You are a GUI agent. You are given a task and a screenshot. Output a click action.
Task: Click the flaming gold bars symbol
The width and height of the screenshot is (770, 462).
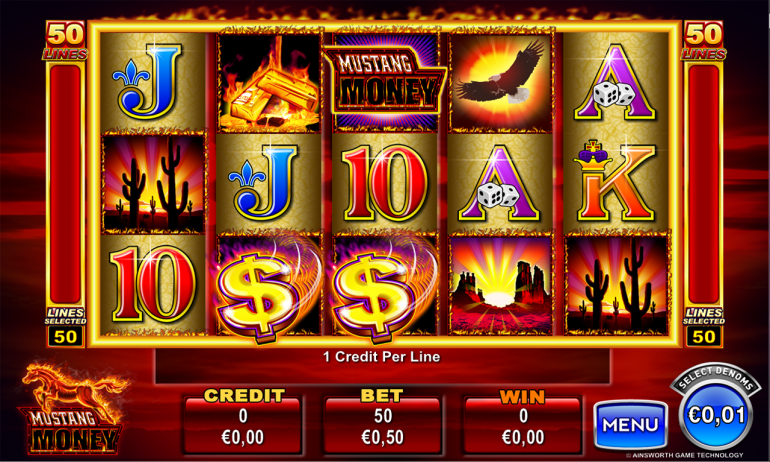pos(269,80)
